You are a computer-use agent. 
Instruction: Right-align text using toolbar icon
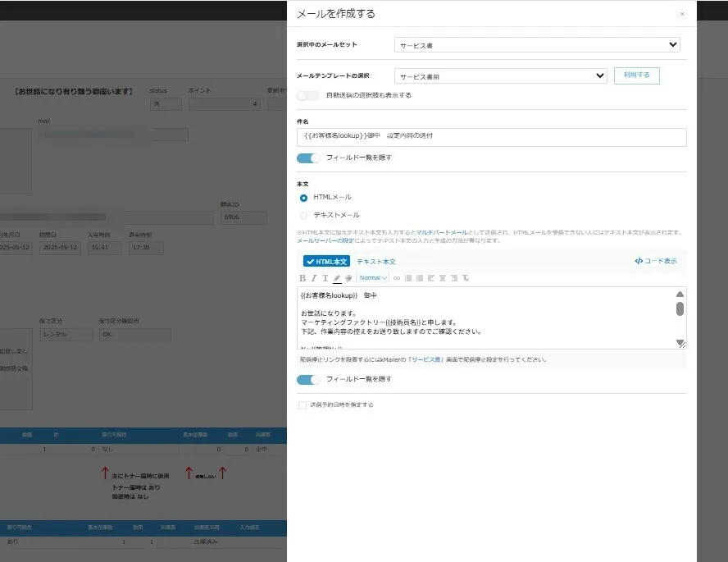454,278
